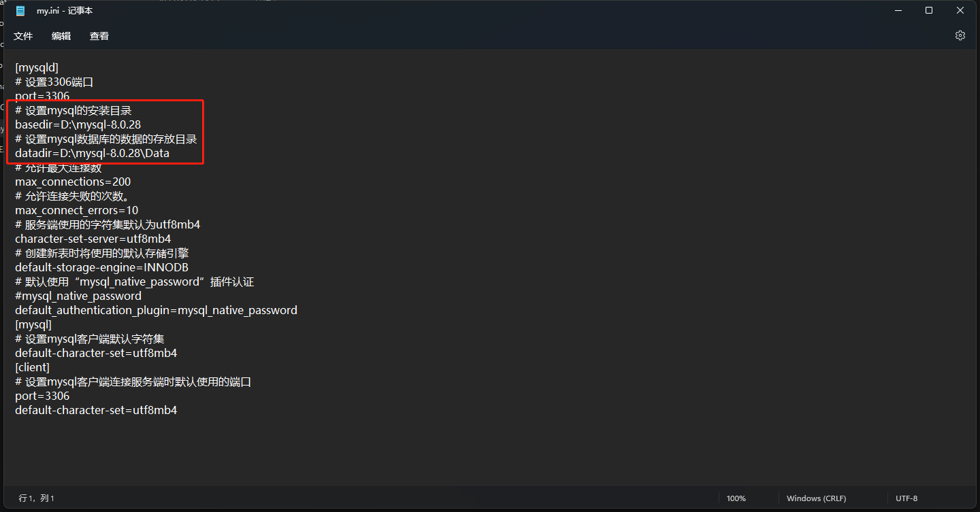Click the 行 1，列 1 position indicator
The height and width of the screenshot is (512, 980).
coord(37,498)
